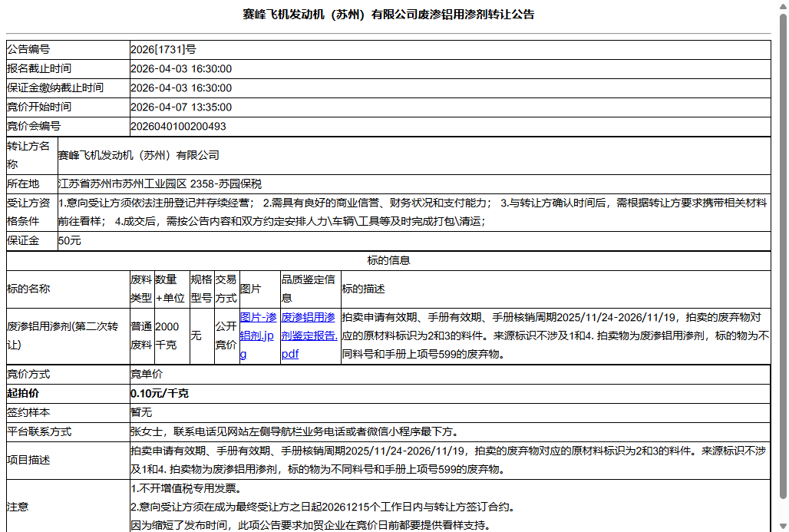Click the 废料类型 column header
Image resolution: width=789 pixels, height=532 pixels.
point(141,289)
